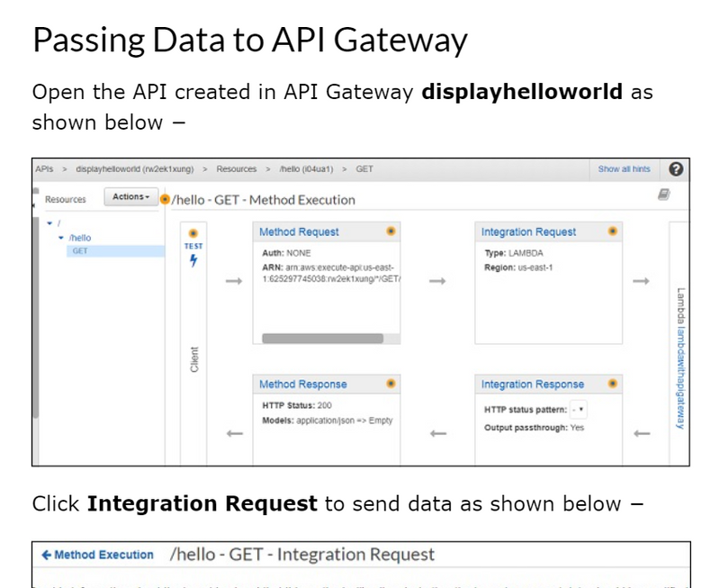
Task: Go to APIs in the breadcrumb
Action: click(x=44, y=169)
